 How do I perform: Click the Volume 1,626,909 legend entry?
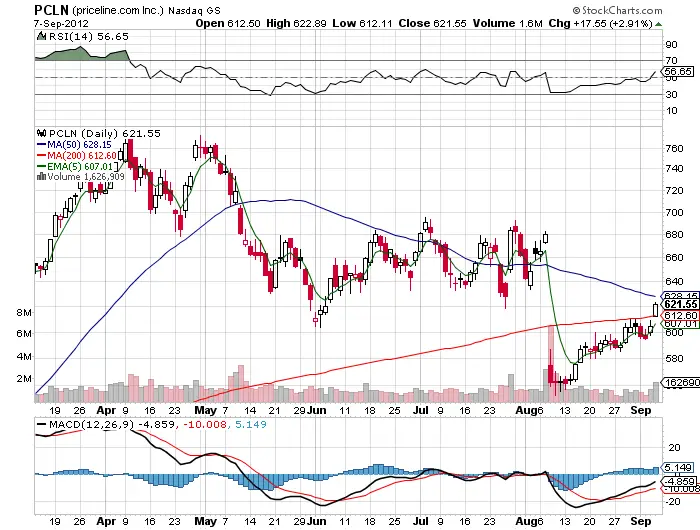coord(86,176)
